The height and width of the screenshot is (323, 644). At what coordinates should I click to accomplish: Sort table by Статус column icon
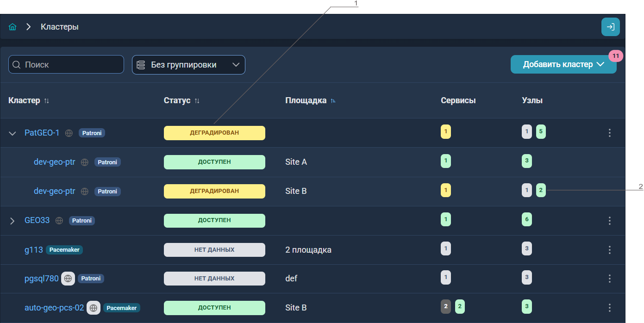click(197, 101)
